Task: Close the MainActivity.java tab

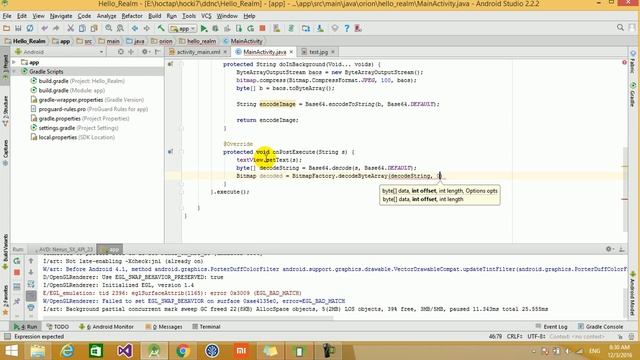Action: pos(291,52)
